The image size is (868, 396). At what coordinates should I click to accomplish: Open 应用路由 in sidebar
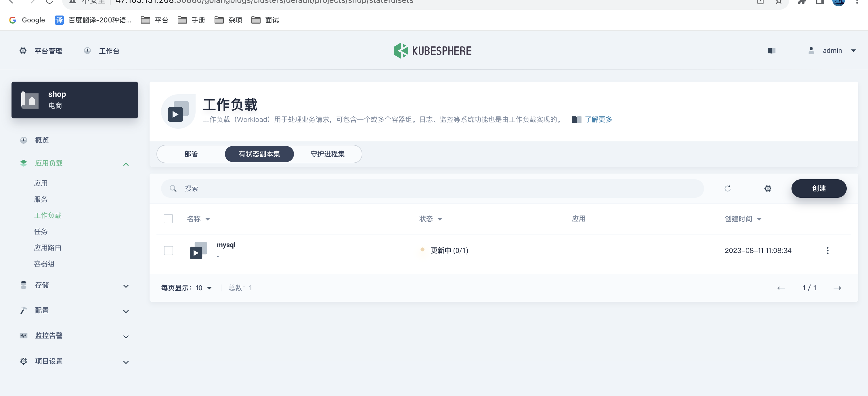(x=47, y=247)
